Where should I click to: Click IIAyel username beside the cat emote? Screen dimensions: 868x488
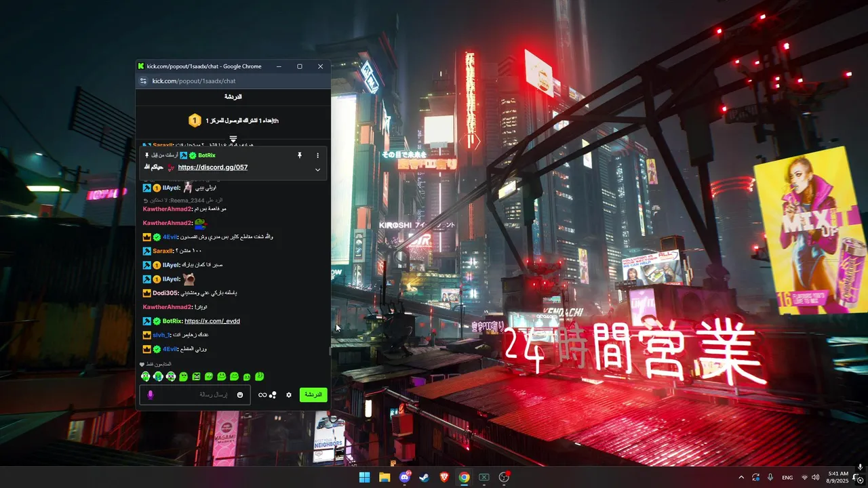tap(172, 279)
